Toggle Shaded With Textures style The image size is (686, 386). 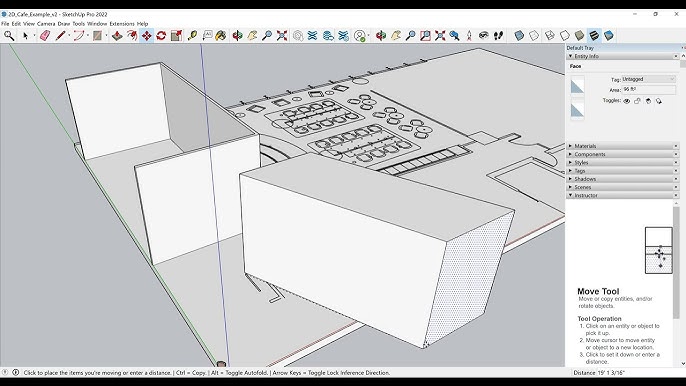tap(594, 35)
